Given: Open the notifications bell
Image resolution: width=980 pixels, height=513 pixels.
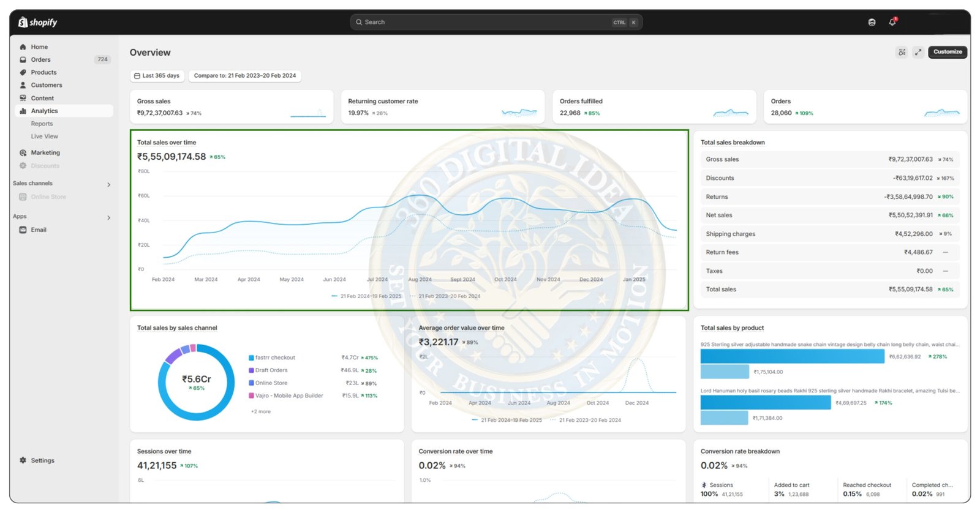Looking at the screenshot, I should pyautogui.click(x=892, y=22).
